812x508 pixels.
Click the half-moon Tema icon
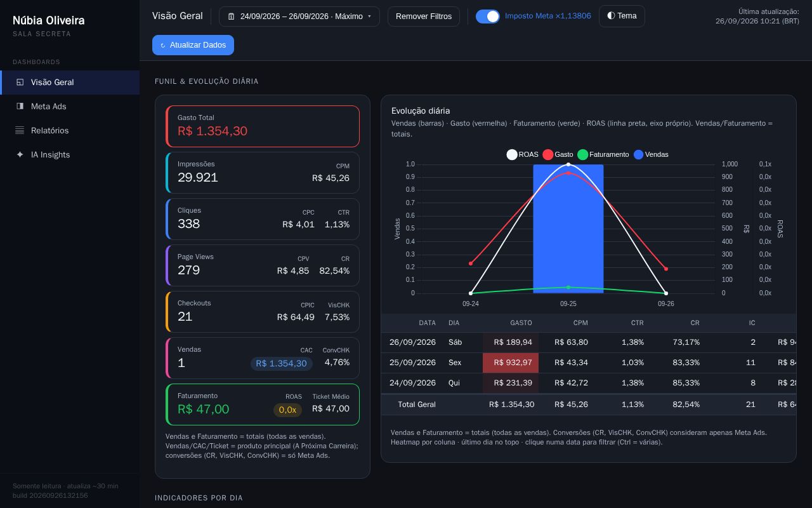(x=611, y=16)
